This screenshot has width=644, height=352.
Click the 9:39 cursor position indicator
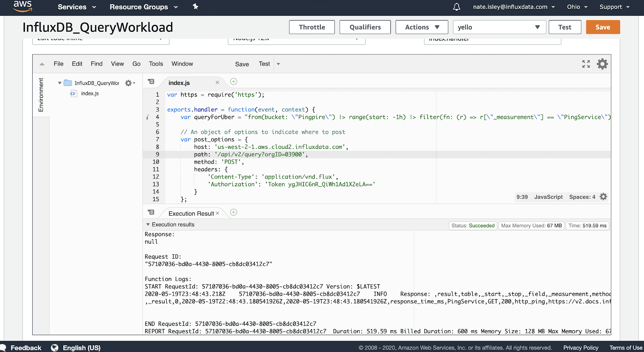522,197
